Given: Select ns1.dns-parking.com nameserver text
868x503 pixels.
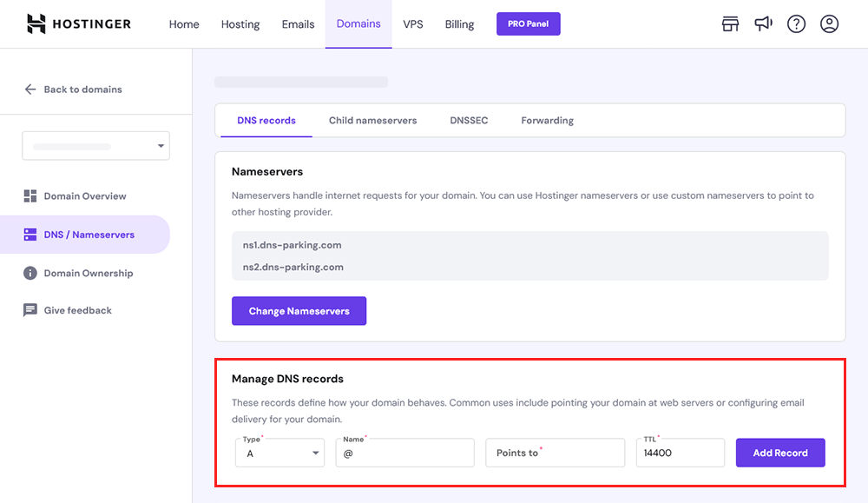Looking at the screenshot, I should click(293, 245).
